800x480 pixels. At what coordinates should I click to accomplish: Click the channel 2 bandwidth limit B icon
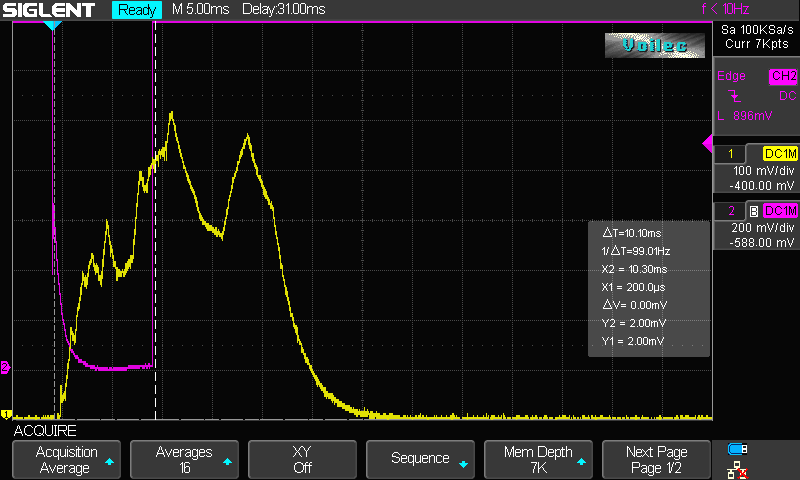(x=754, y=211)
